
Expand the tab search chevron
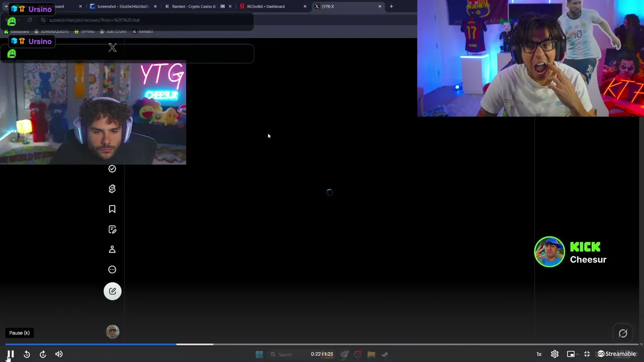[x=6, y=7]
